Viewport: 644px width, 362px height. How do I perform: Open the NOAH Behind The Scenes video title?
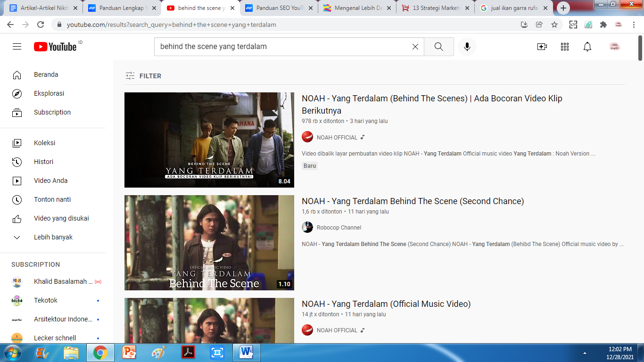(x=432, y=105)
